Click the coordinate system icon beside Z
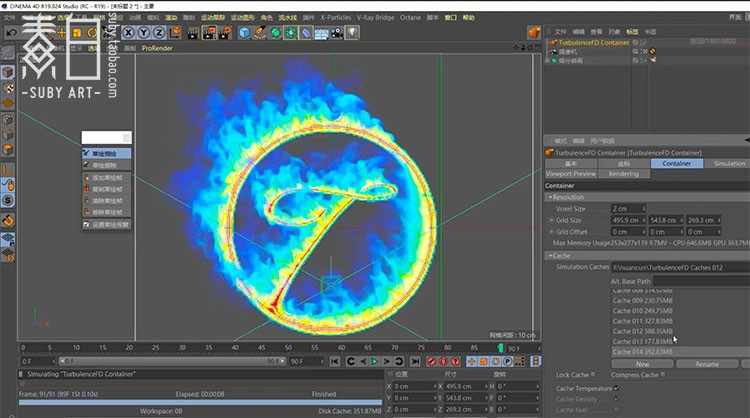Viewport: 750px width, 418px height. [175, 33]
